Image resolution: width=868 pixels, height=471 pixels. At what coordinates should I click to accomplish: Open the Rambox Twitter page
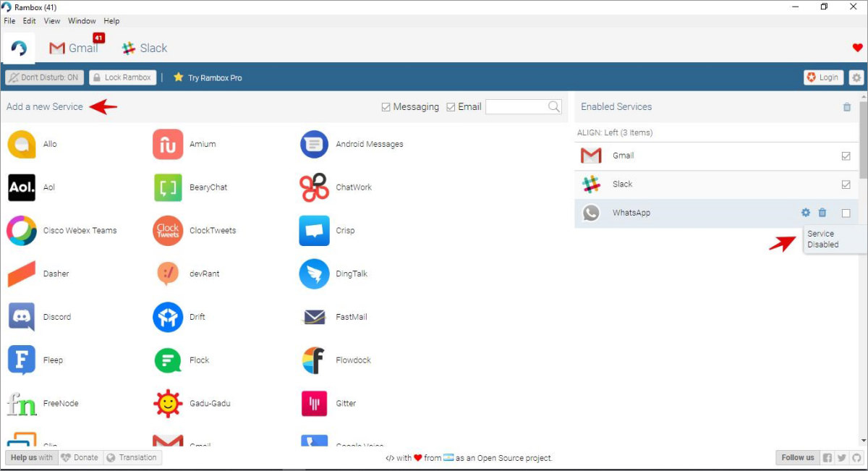pos(842,457)
